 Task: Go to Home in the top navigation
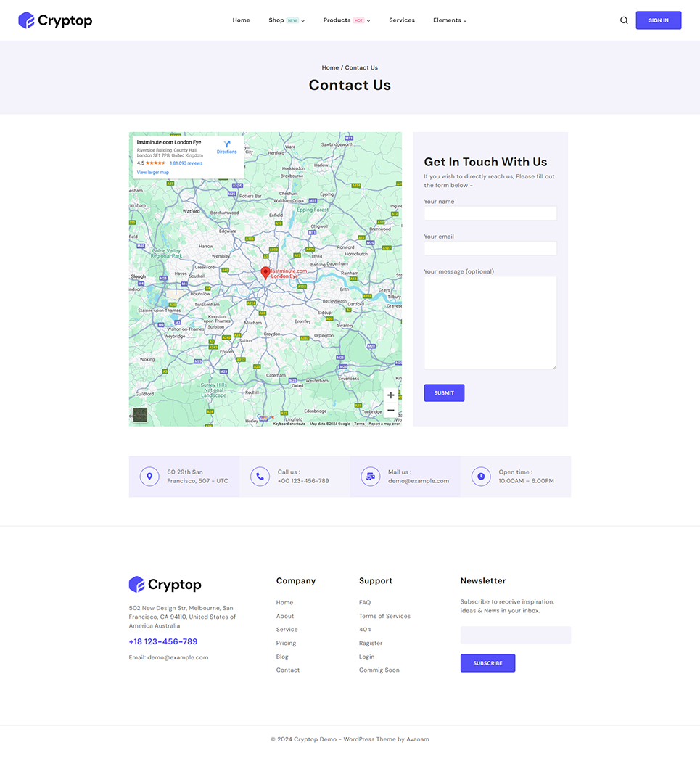pos(241,20)
